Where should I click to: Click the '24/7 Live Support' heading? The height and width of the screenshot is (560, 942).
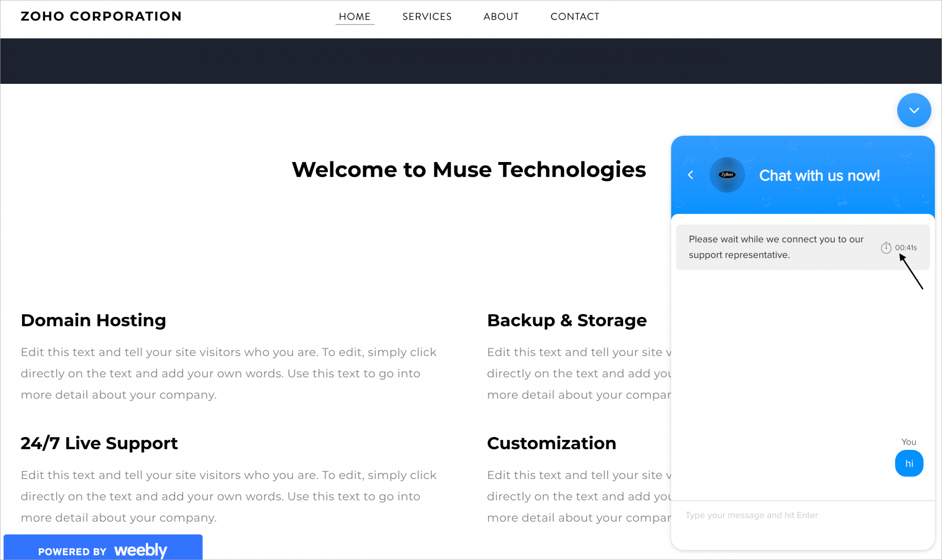pos(99,443)
